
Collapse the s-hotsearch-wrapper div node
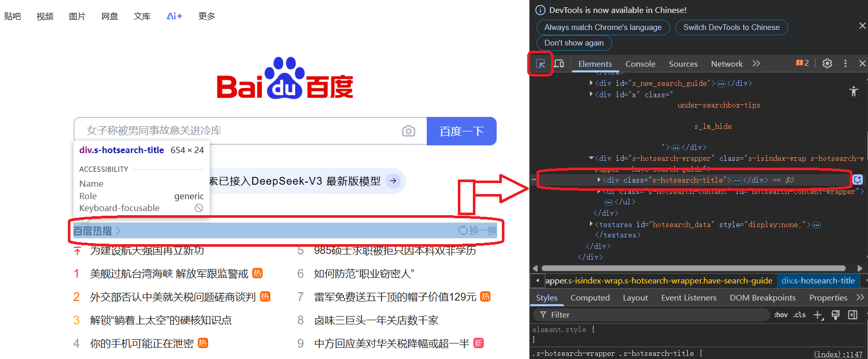(x=591, y=158)
